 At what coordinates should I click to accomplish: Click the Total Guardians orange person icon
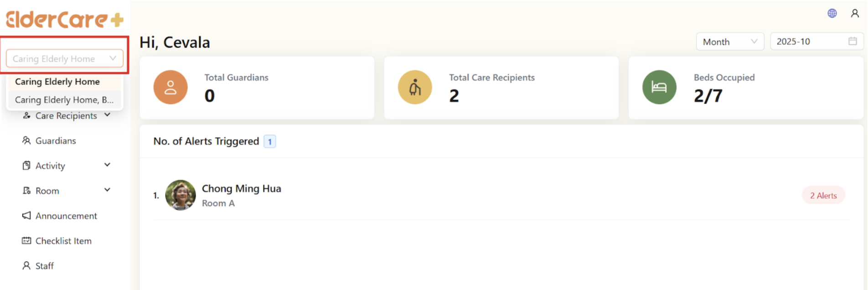click(x=170, y=87)
